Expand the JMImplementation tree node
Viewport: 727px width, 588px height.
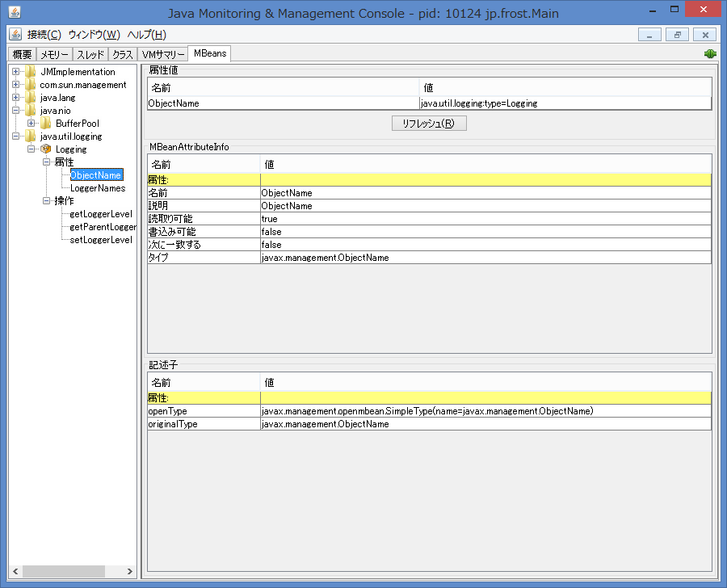(x=15, y=71)
